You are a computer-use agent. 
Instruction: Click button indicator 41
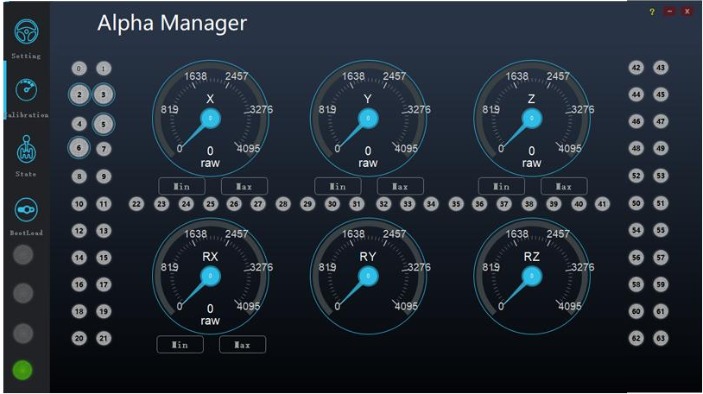click(x=602, y=204)
